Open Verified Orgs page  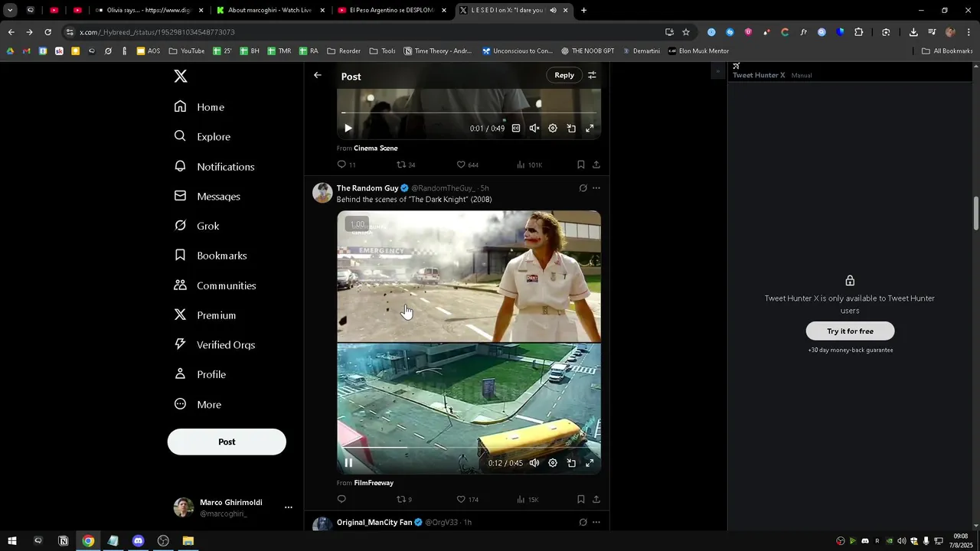(x=214, y=344)
